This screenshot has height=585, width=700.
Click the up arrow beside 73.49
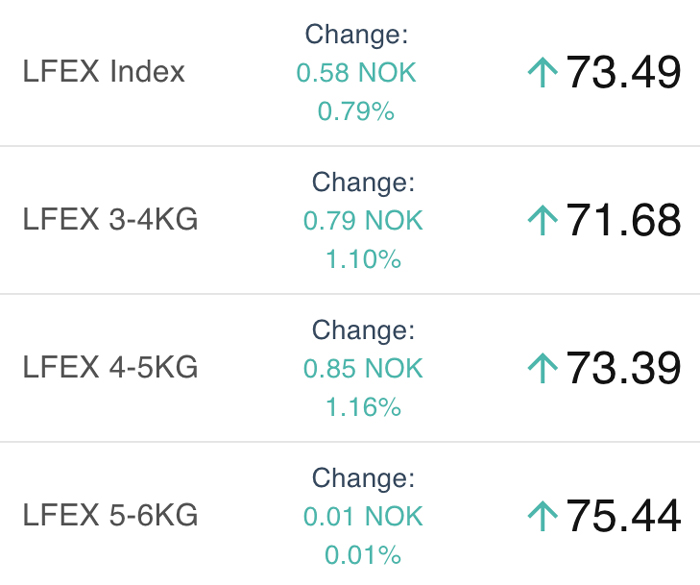point(542,72)
